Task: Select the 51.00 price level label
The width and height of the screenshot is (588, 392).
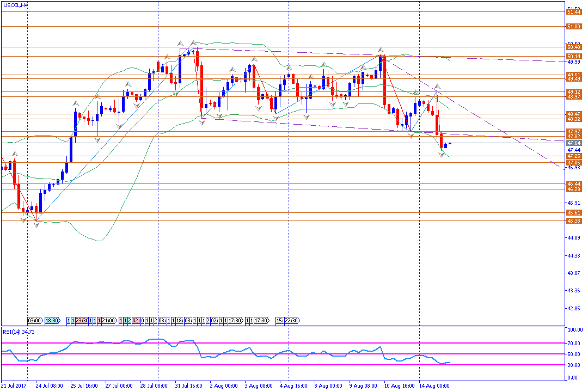Action: 573,26
